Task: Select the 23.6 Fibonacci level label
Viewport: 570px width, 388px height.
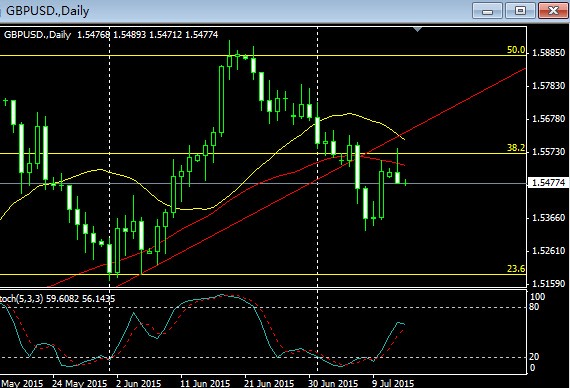Action: (x=516, y=269)
